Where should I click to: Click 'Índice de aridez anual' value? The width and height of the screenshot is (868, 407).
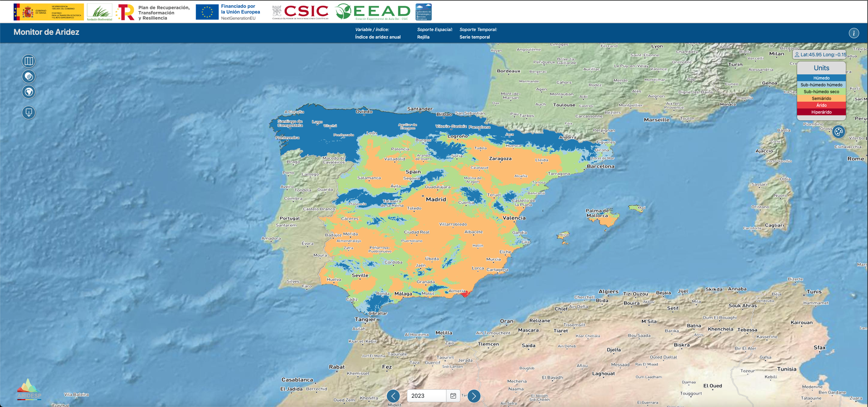point(378,37)
